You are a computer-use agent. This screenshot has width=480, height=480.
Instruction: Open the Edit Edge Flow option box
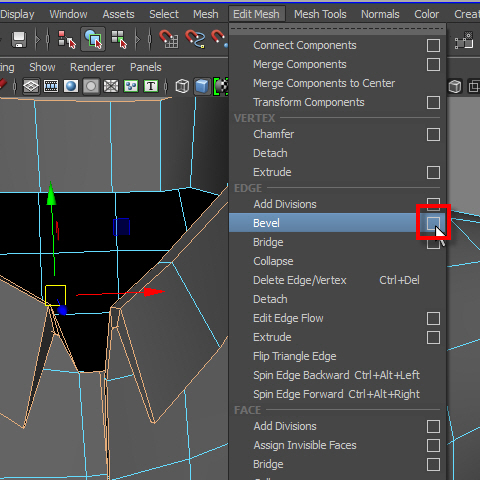(433, 318)
